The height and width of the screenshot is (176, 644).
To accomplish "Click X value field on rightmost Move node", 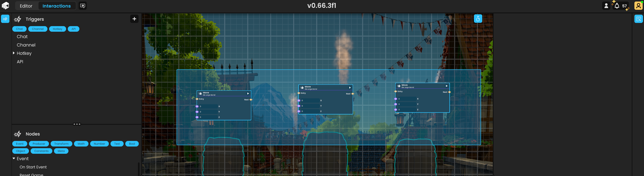I will point(407,99).
